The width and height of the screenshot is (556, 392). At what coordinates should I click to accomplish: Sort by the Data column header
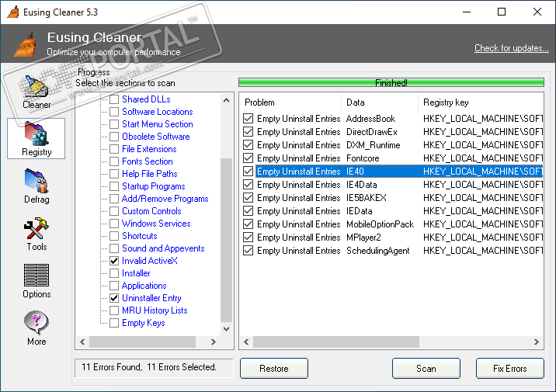(380, 102)
